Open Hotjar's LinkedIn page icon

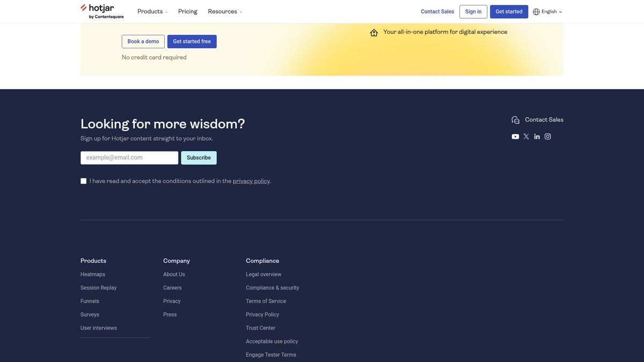click(537, 136)
